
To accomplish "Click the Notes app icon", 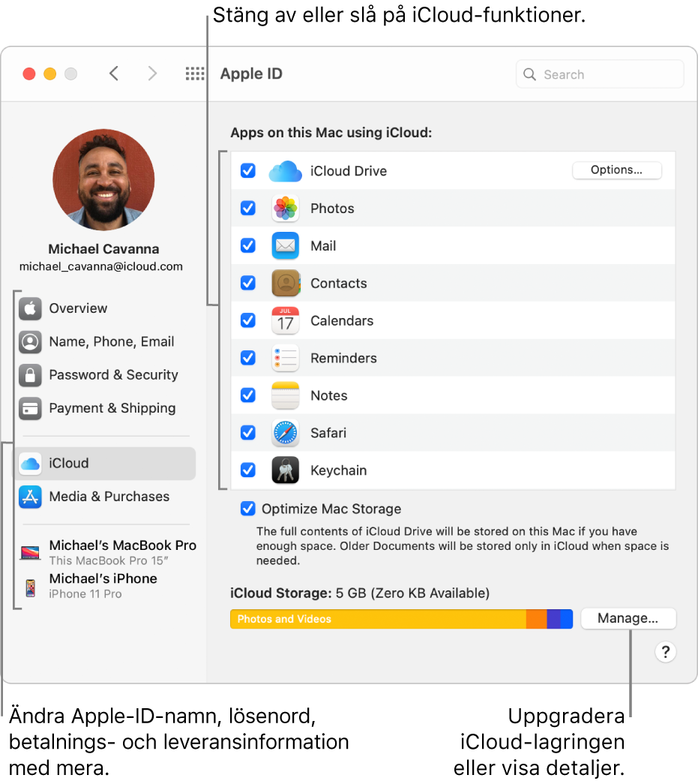I will click(286, 395).
